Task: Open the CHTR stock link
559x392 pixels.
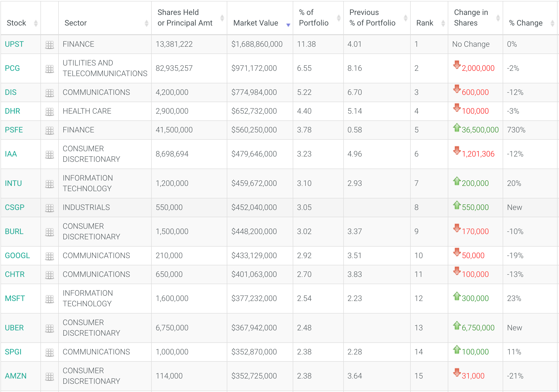Action: click(15, 274)
